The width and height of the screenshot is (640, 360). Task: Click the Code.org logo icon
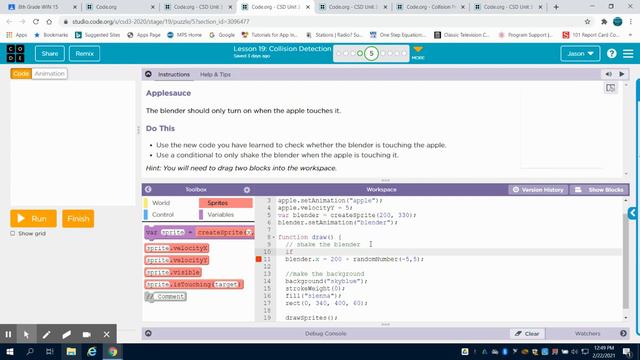16,53
